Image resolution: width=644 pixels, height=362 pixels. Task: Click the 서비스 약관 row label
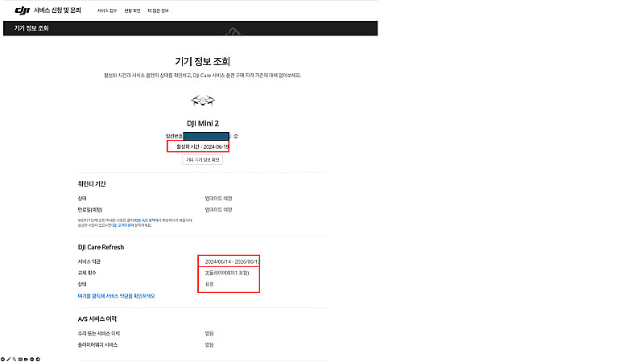pos(89,261)
